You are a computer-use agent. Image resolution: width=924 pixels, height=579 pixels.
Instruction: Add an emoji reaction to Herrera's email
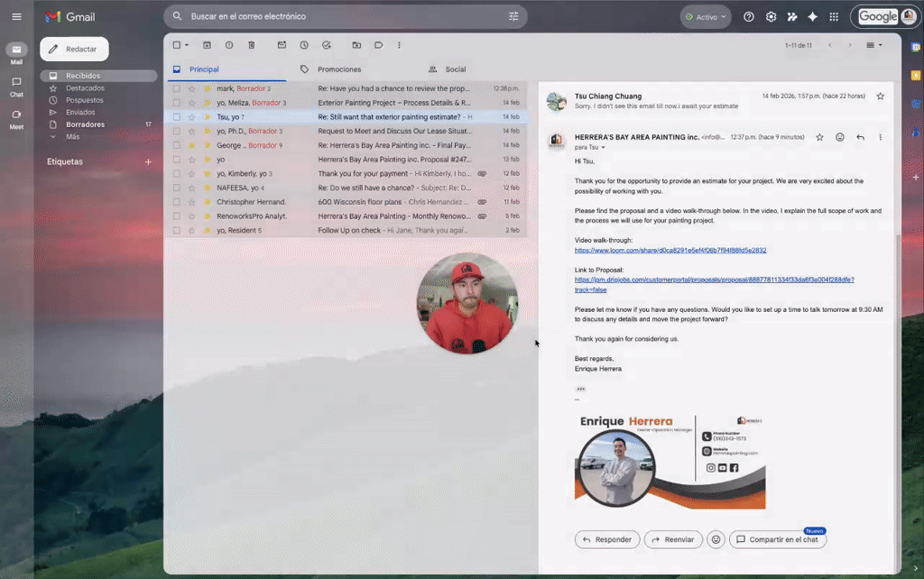coord(839,137)
